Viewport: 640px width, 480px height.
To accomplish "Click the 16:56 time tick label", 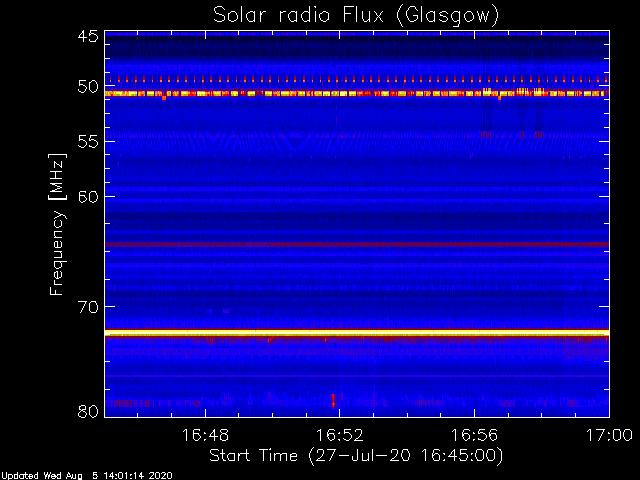I will click(x=474, y=435).
